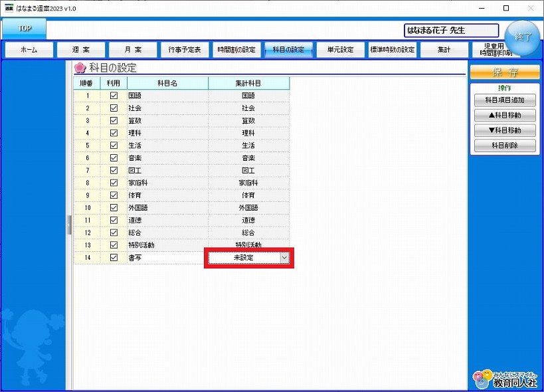Click the はなまる花子 先生 name field
The width and height of the screenshot is (544, 392).
(452, 31)
